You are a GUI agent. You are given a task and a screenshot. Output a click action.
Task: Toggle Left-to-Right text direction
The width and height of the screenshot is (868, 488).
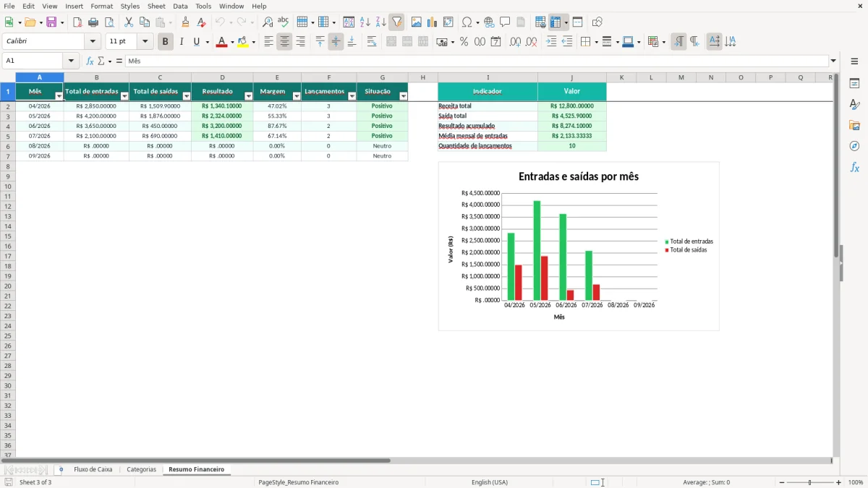pos(678,42)
